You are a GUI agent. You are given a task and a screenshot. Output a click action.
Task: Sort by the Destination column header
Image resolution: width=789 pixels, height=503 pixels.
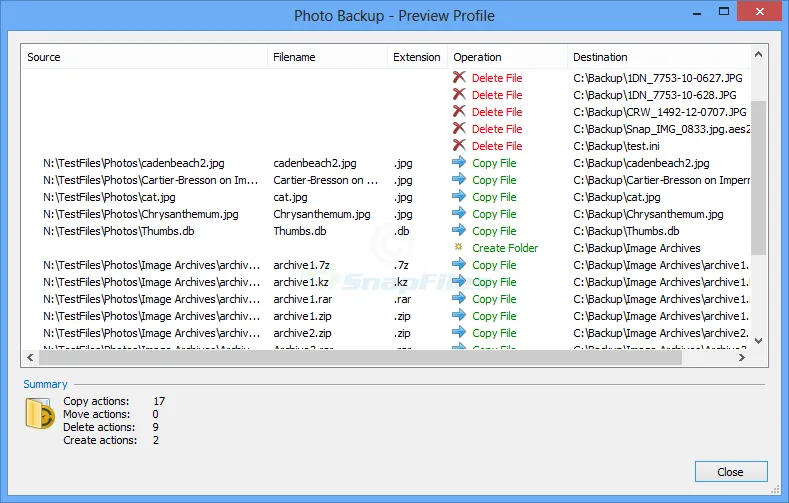(659, 57)
